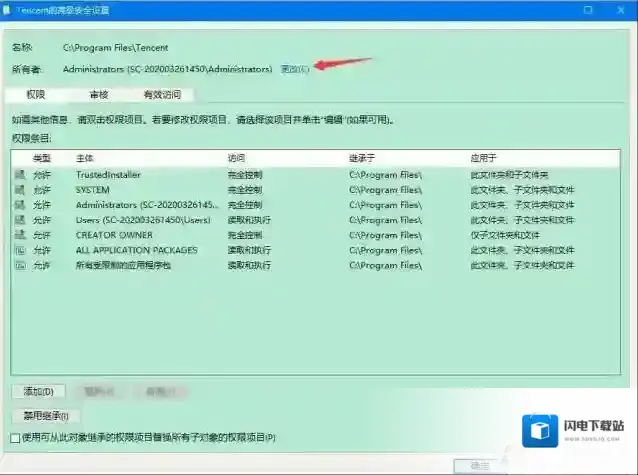Click the 所有受限制的应用程序包 entry icon
The width and height of the screenshot is (638, 475).
coord(20,264)
